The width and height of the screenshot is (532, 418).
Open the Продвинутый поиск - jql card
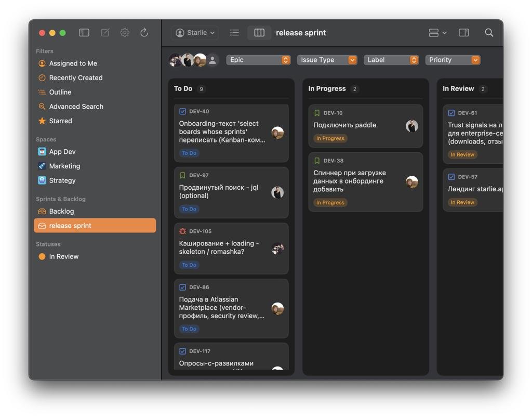point(231,192)
